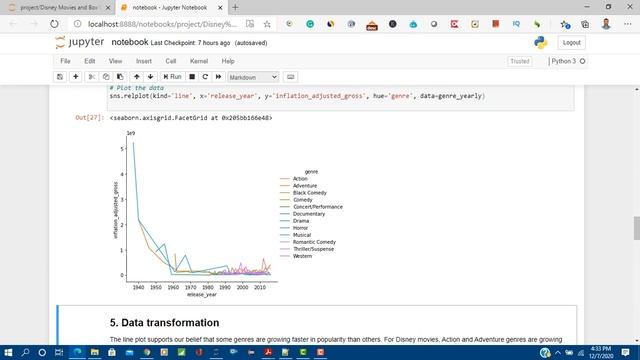This screenshot has height=360, width=640.
Task: Rename the notebook title
Action: [130, 42]
